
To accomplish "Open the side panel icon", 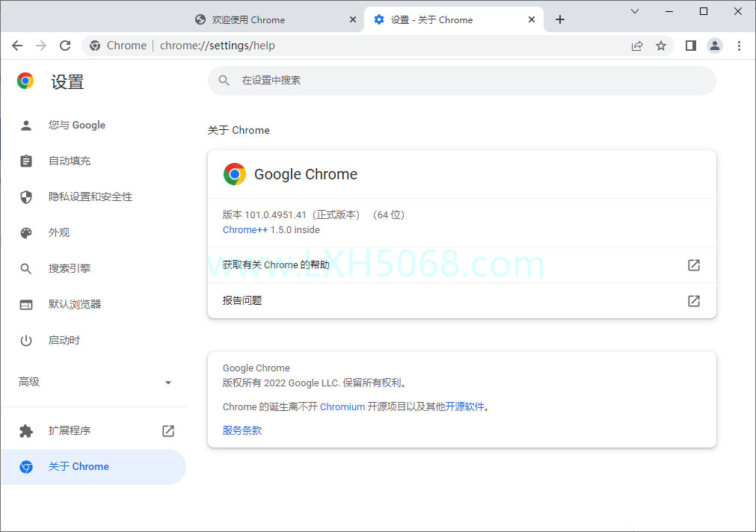I will (691, 46).
